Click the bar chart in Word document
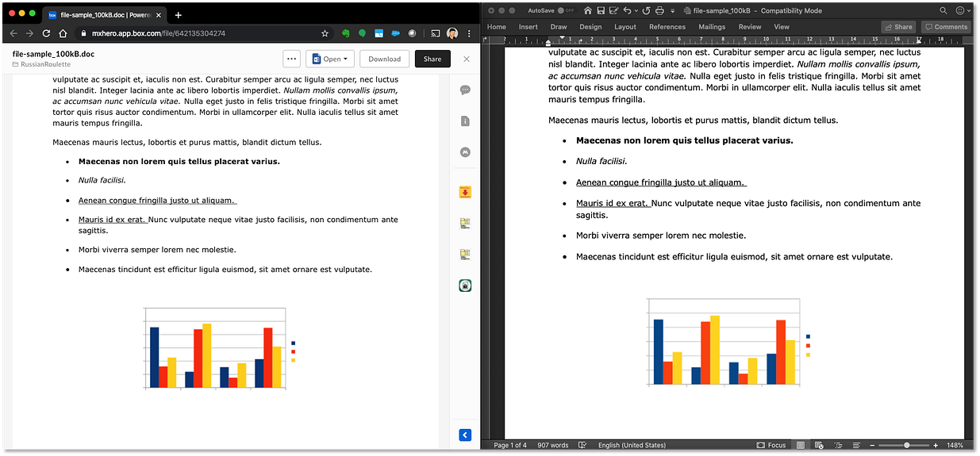Screen dimensions: 980x456 coord(727,341)
